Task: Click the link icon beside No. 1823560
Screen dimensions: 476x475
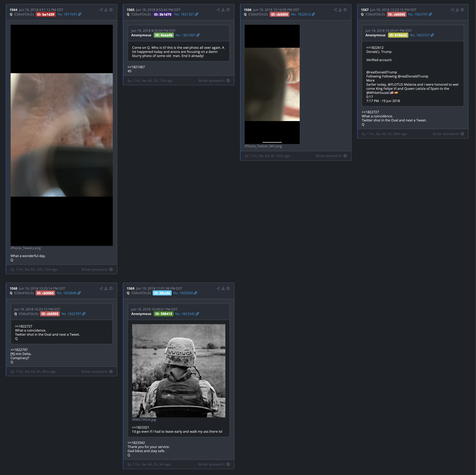Action: pyautogui.click(x=196, y=293)
